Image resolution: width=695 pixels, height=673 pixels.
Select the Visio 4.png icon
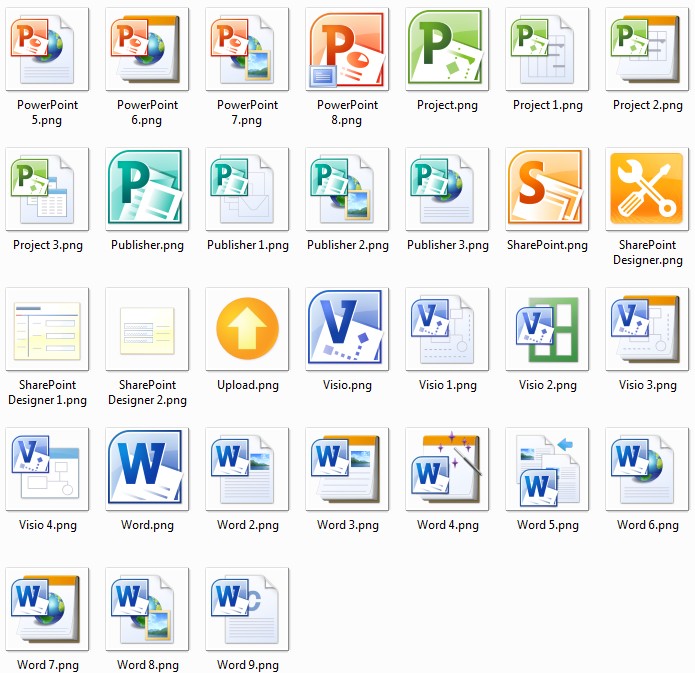(47, 469)
